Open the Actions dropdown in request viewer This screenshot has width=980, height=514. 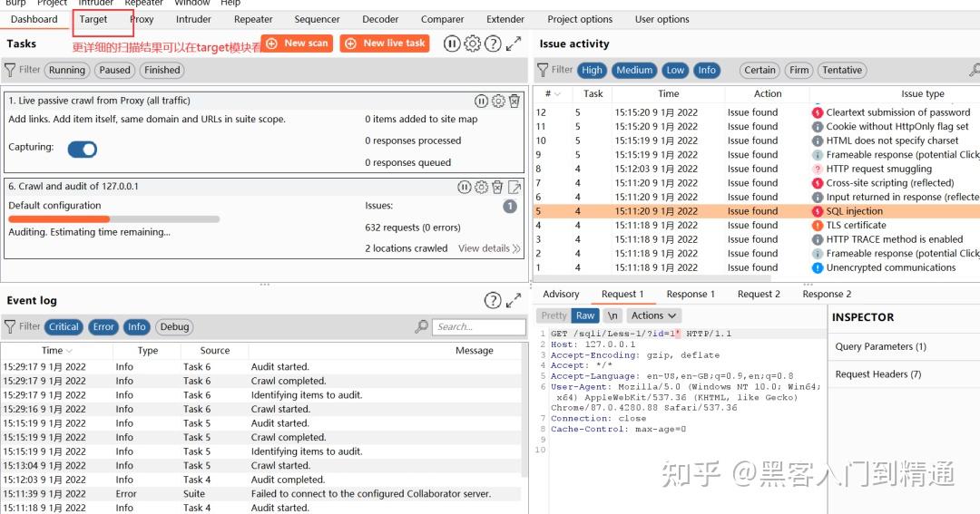coord(653,315)
